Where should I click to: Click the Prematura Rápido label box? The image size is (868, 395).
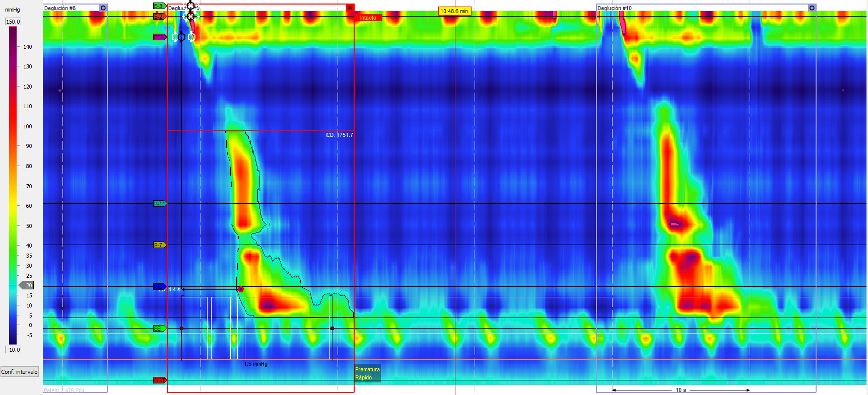[x=367, y=373]
